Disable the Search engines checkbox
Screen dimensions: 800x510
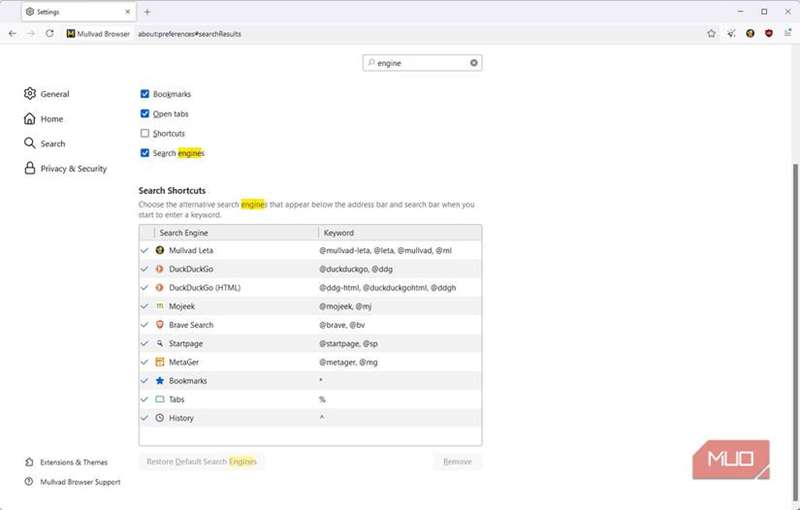(145, 153)
